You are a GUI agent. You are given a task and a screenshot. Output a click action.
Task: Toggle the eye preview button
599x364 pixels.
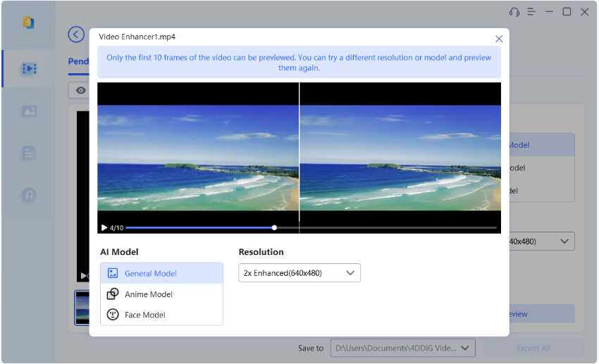80,90
